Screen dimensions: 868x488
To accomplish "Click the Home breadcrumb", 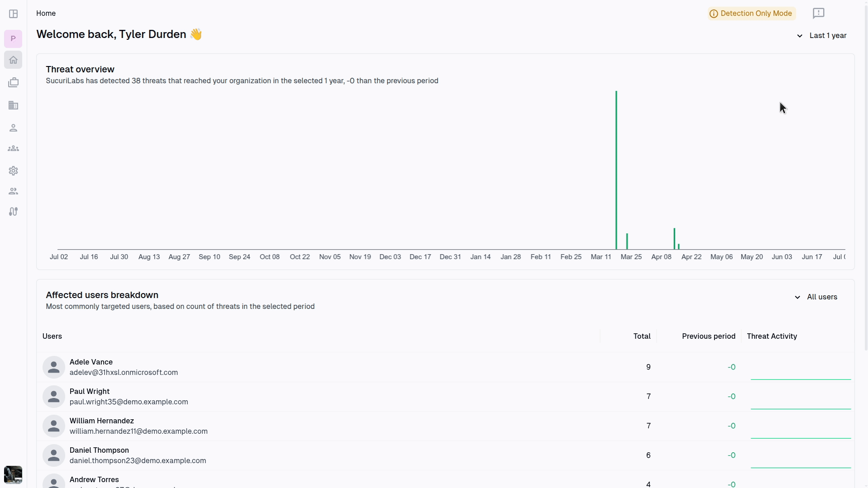I will pos(46,14).
